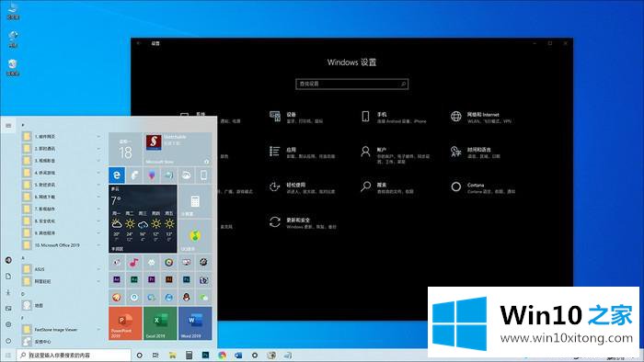Image resolution: width=644 pixels, height=362 pixels.
Task: Open the Microsoft Store Sketchable tile
Action: click(x=178, y=149)
